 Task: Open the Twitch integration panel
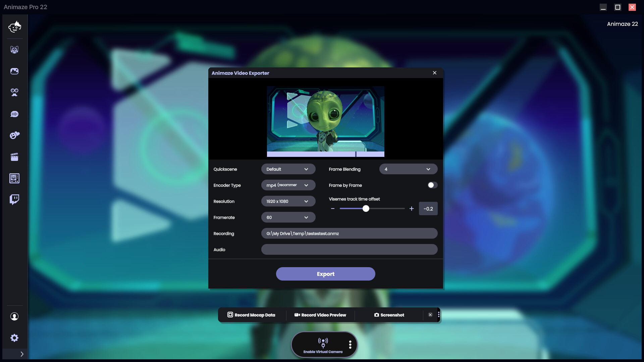pos(14,199)
